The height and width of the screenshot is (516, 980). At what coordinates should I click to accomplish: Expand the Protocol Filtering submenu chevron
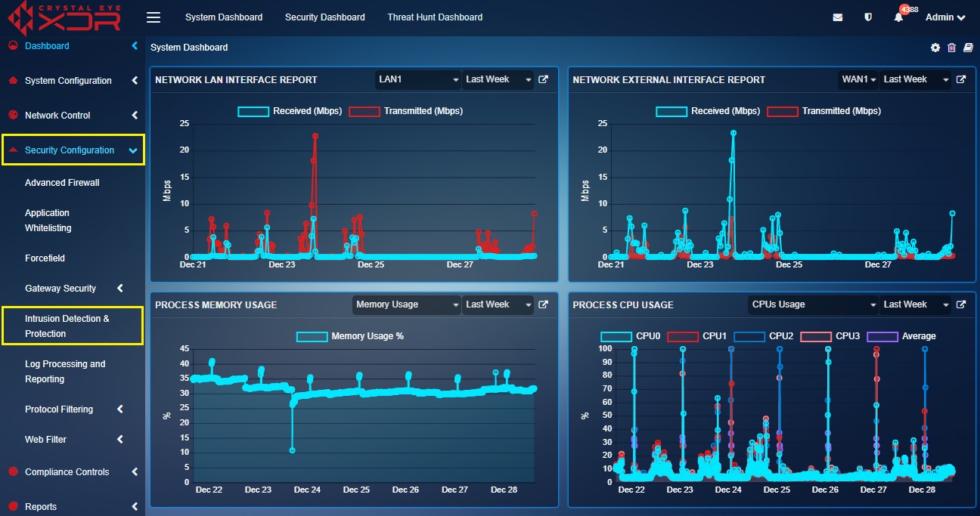click(120, 409)
